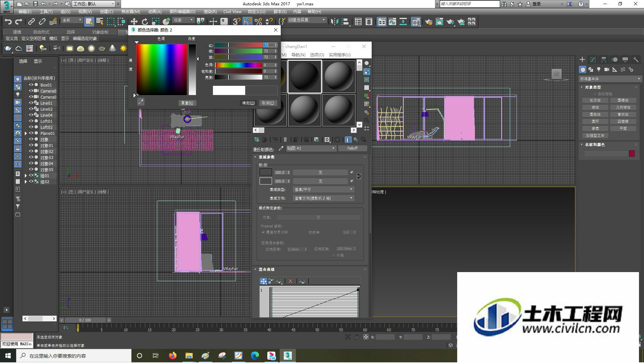Image resolution: width=644 pixels, height=363 pixels.
Task: Open 导航(N) menu in material editor
Action: tap(298, 55)
